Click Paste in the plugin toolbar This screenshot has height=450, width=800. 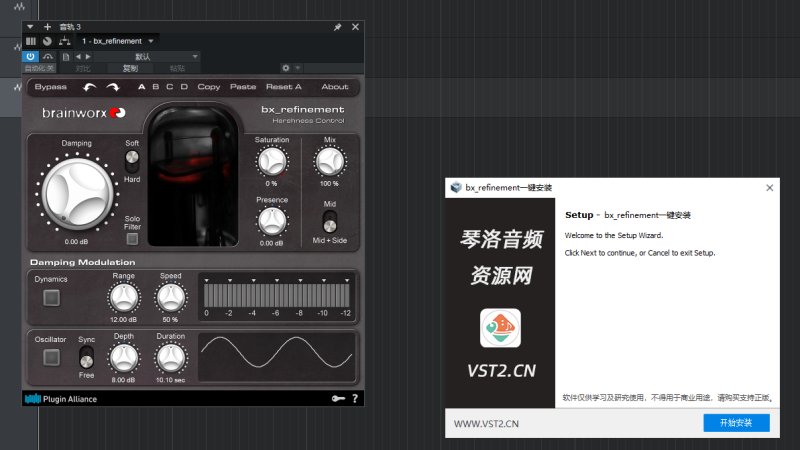pyautogui.click(x=243, y=87)
